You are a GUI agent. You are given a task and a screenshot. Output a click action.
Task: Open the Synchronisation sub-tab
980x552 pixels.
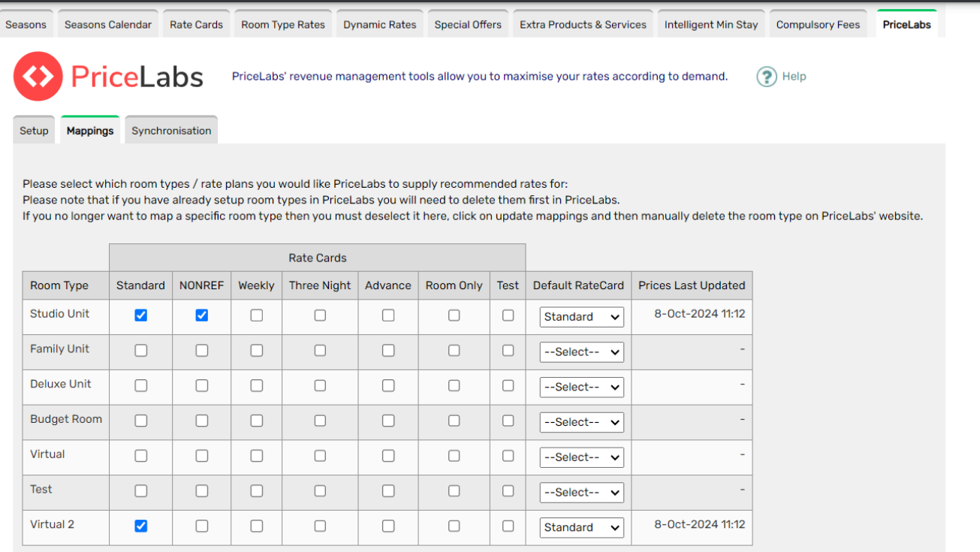tap(171, 130)
